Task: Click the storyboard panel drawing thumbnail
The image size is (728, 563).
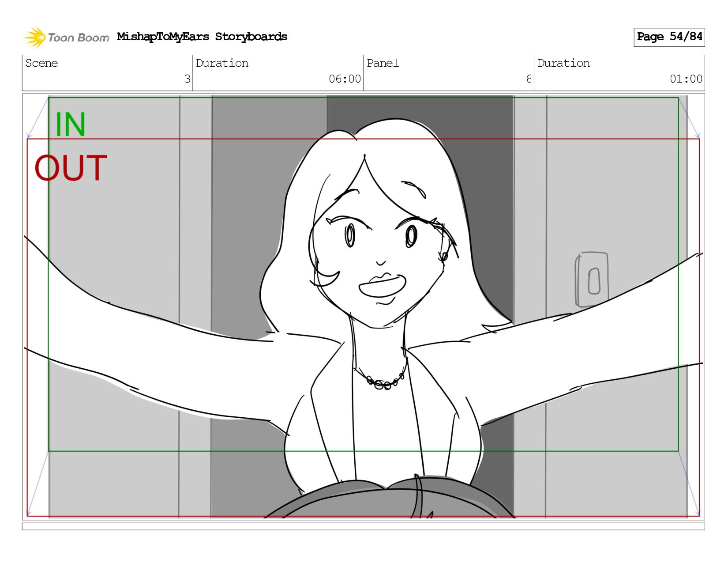Action: pyautogui.click(x=364, y=307)
